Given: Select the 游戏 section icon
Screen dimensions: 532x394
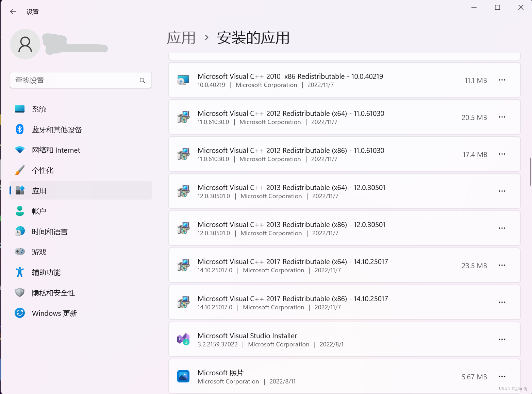Looking at the screenshot, I should 20,252.
